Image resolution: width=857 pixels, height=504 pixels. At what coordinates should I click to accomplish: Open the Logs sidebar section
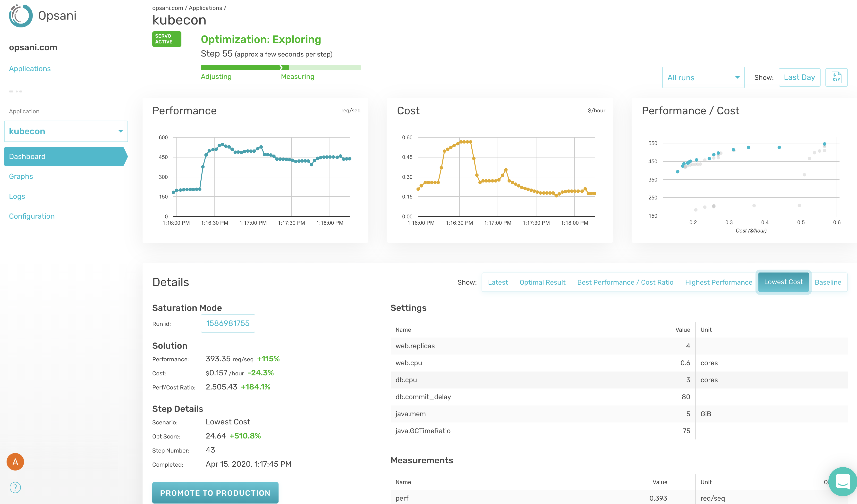17,197
